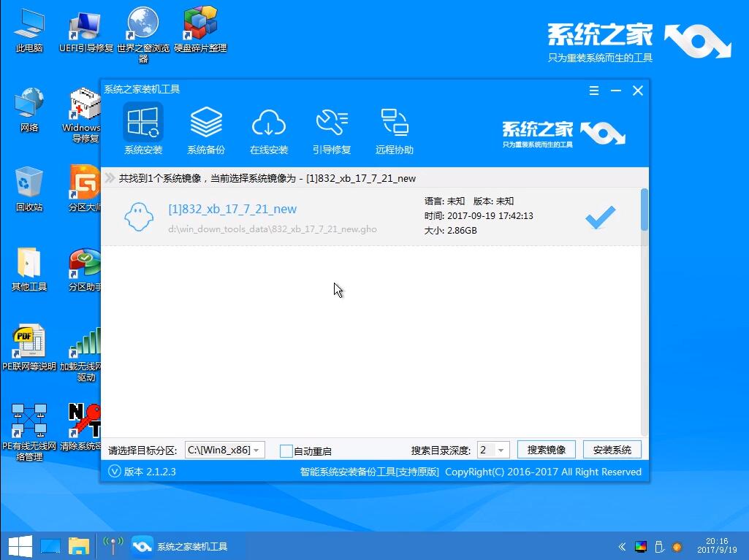This screenshot has height=560, width=749.
Task: Click the 安装系统 button
Action: [x=612, y=450]
